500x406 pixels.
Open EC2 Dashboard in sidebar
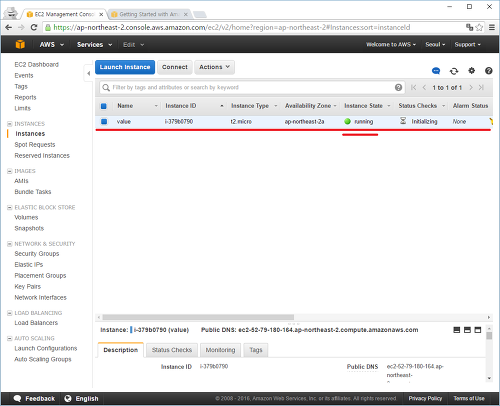tap(36, 64)
